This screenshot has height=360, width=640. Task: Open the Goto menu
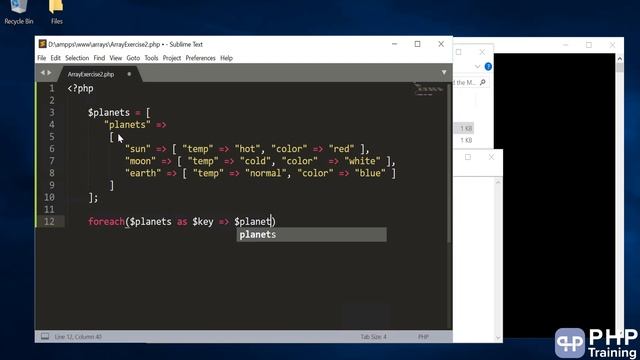point(133,58)
